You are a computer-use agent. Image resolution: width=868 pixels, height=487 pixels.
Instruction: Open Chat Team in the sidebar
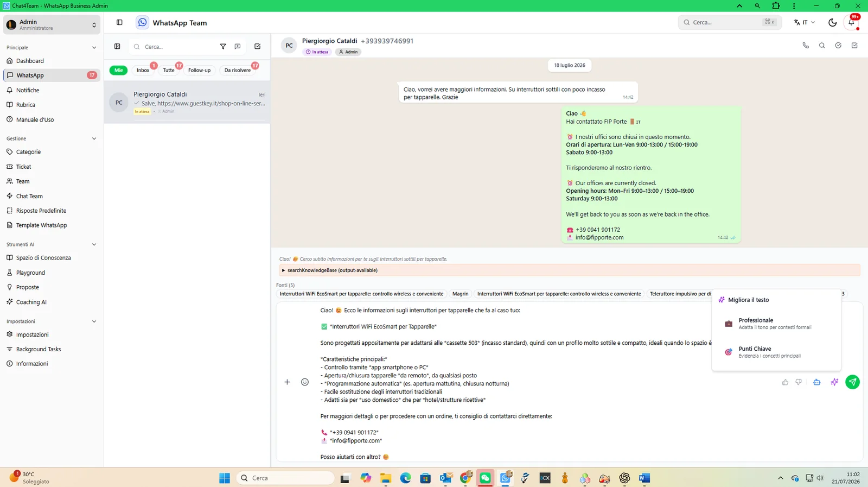click(x=52, y=196)
